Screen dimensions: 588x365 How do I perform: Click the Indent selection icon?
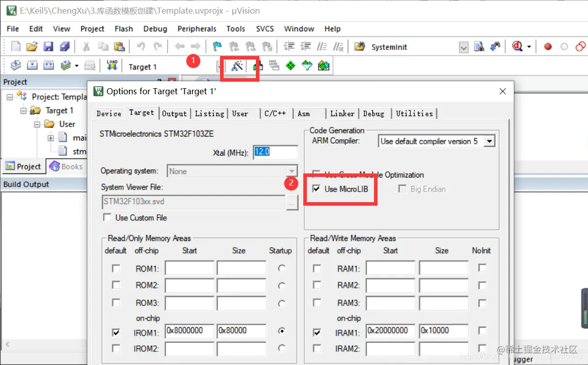(x=289, y=46)
